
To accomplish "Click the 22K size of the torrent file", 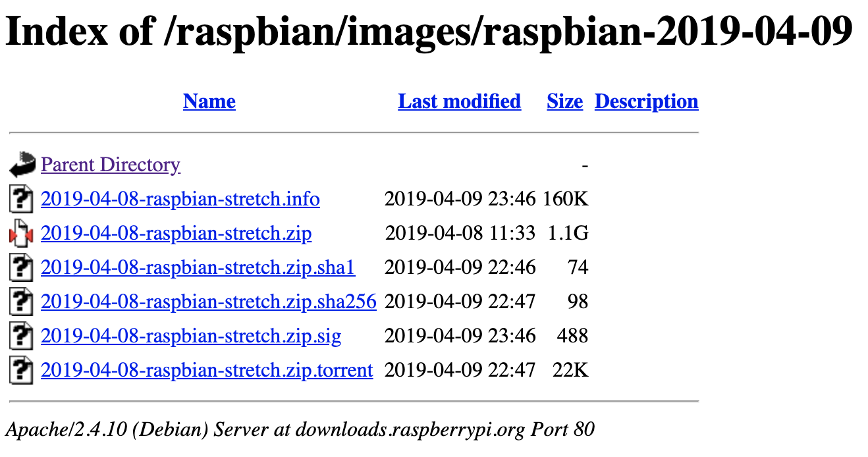I will pyautogui.click(x=571, y=370).
